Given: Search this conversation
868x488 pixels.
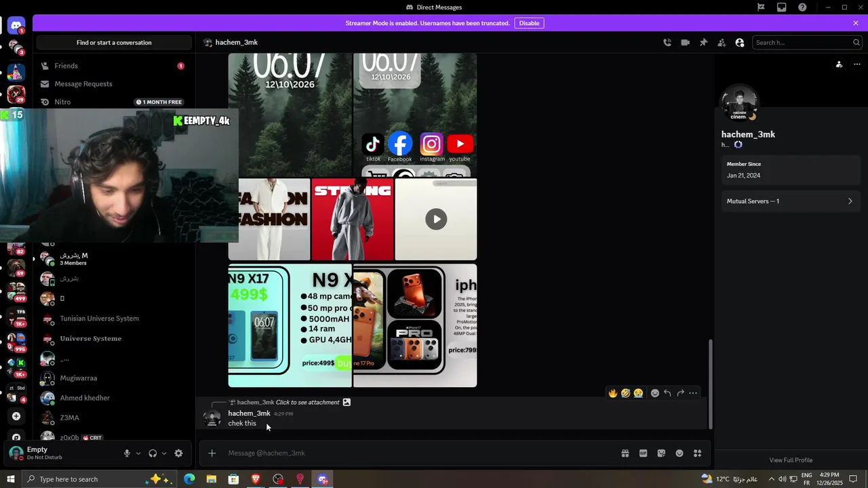Looking at the screenshot, I should pyautogui.click(x=807, y=43).
